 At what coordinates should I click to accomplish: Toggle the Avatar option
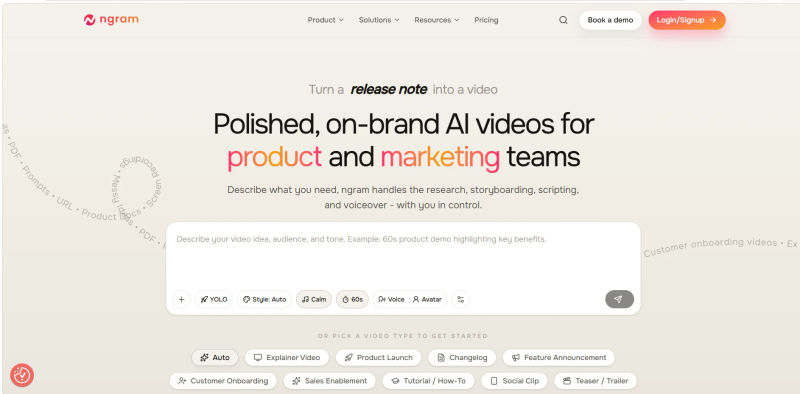[427, 300]
